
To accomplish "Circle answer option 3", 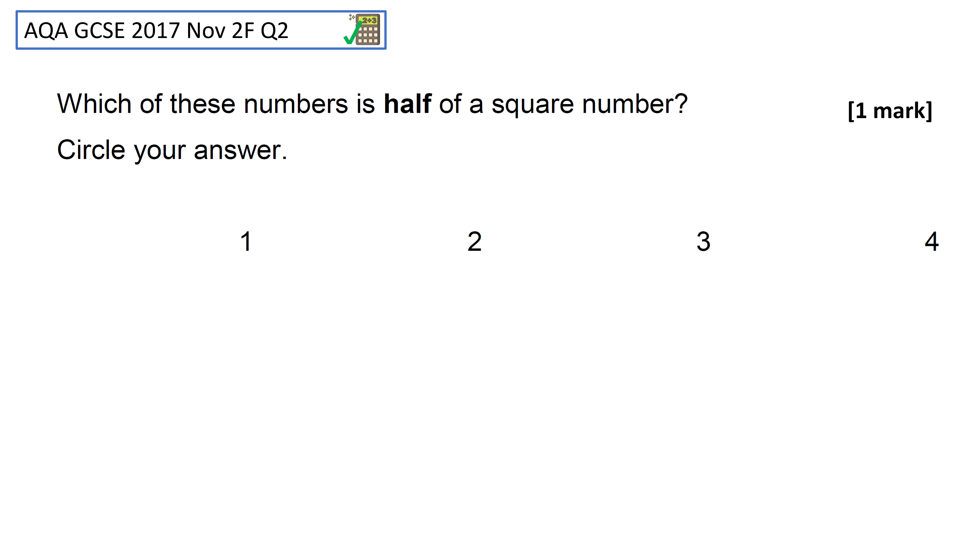I will 703,242.
